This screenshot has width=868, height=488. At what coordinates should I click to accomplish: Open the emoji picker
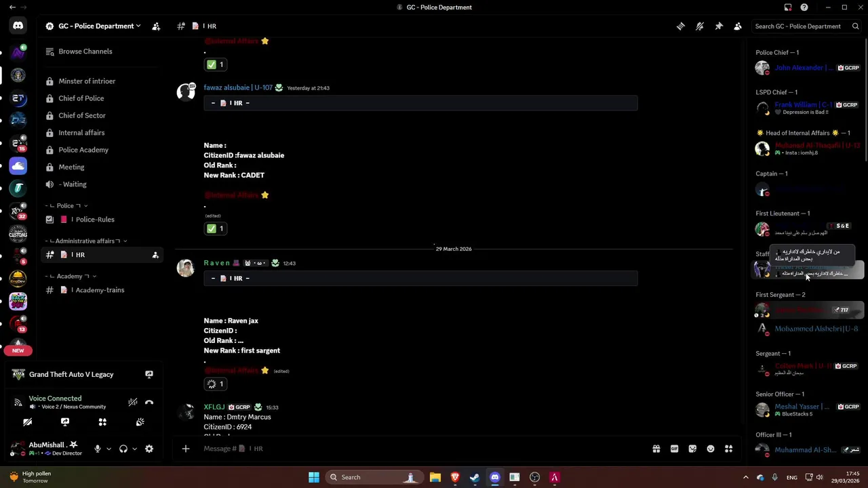[711, 449]
